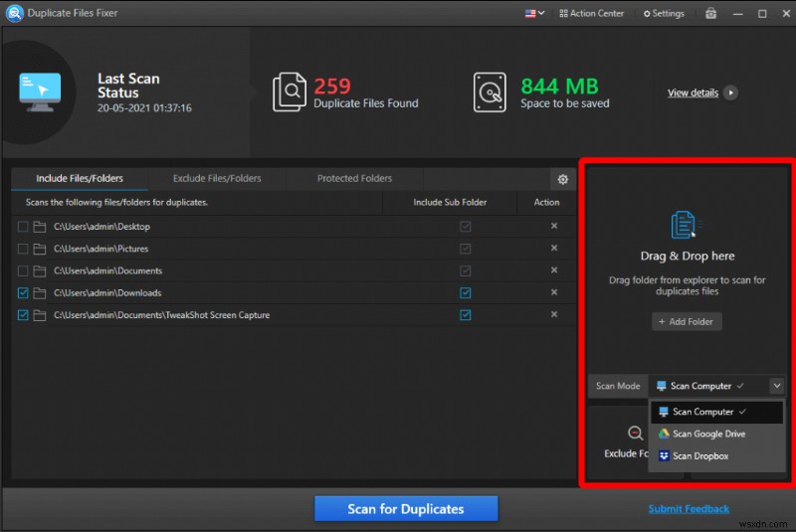The width and height of the screenshot is (796, 532).
Task: Remove the Documents folder with X
Action: [x=554, y=270]
